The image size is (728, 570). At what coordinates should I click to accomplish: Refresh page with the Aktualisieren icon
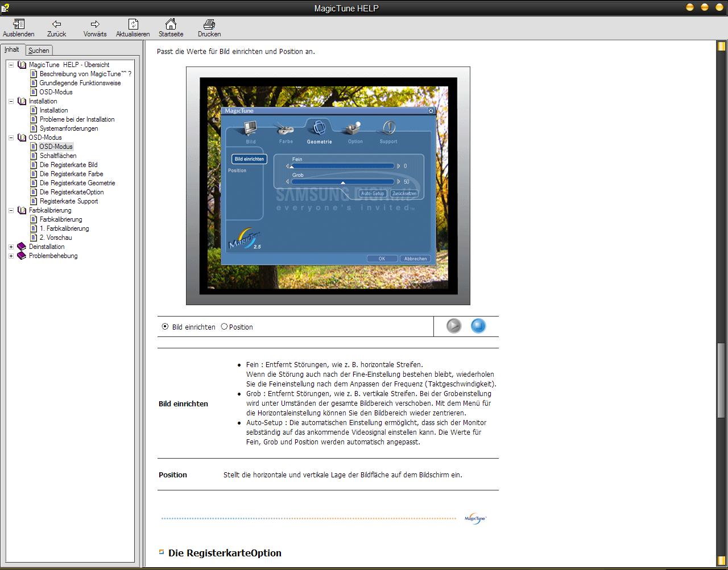pos(133,24)
